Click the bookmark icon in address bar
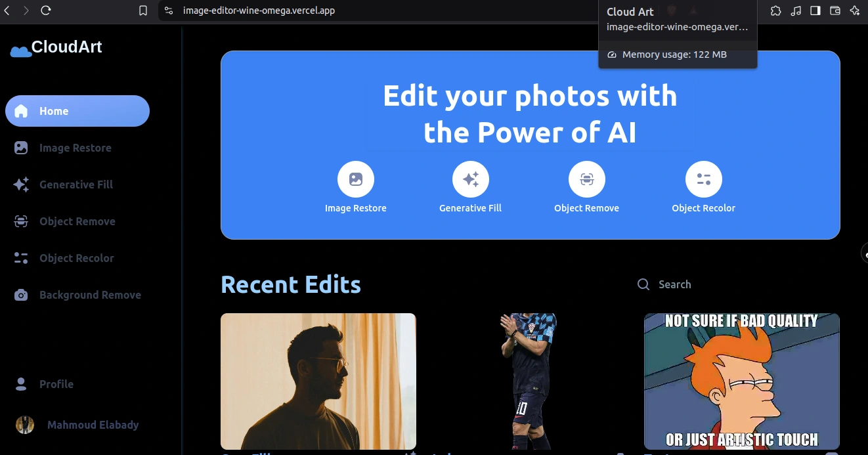 (x=143, y=11)
